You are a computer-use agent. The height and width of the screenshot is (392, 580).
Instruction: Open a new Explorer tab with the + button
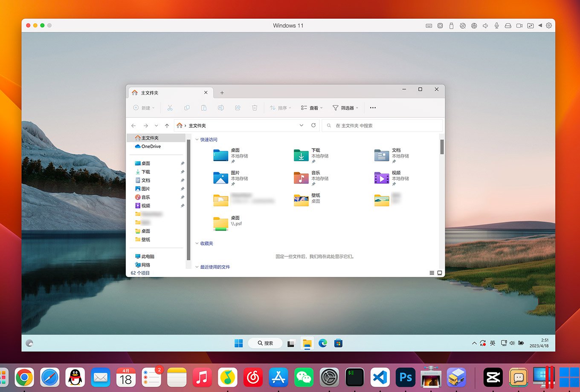(222, 92)
